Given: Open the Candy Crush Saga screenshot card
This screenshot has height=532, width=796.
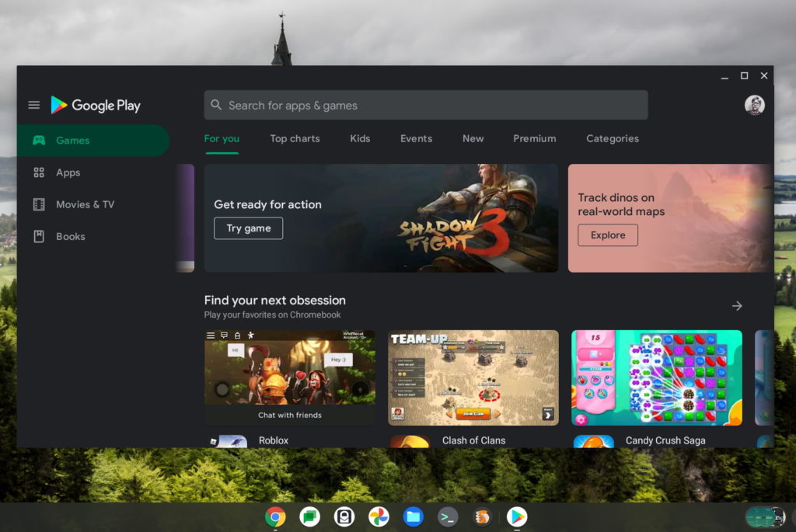Looking at the screenshot, I should [x=656, y=377].
